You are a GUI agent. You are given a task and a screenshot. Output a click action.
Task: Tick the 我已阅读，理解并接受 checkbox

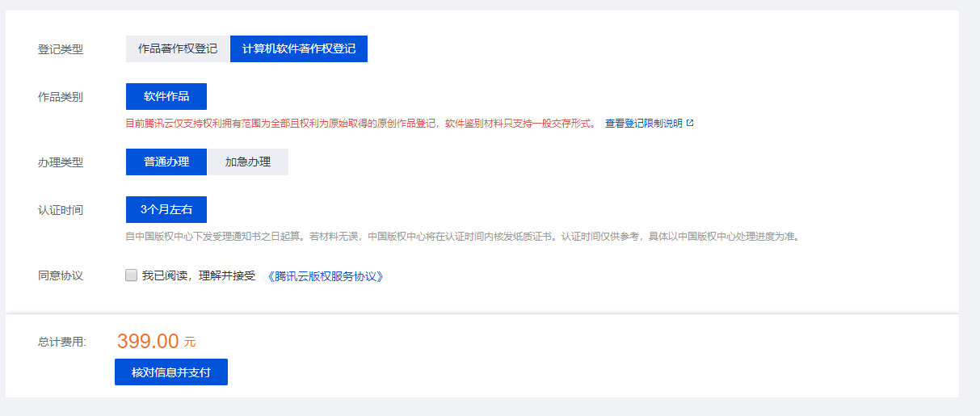pyautogui.click(x=132, y=275)
